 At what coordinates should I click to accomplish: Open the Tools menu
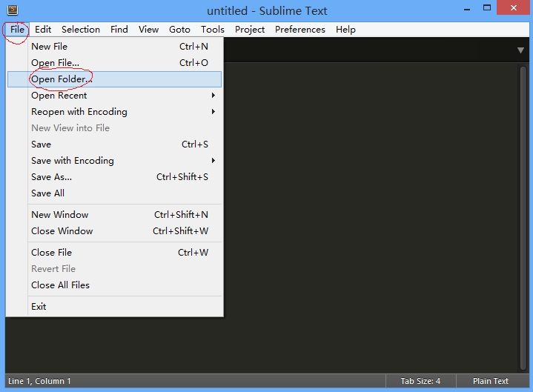213,30
